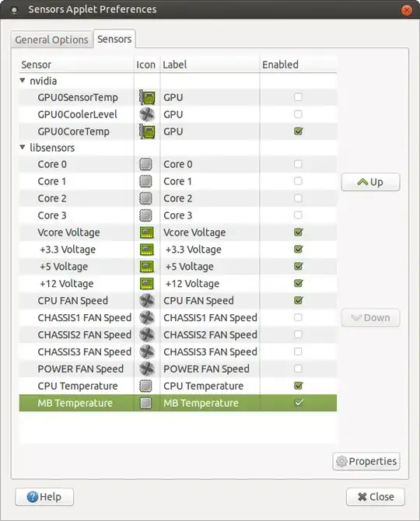Select the GPU0SensorTemp sensor row
Viewport: 420px width, 521px height.
pyautogui.click(x=178, y=97)
